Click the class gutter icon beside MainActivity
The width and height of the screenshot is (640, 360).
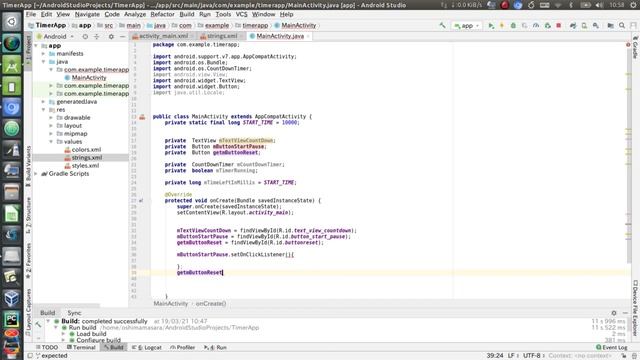pos(142,117)
